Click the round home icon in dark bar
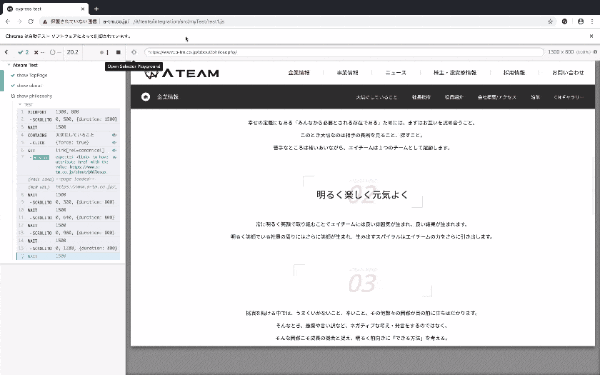This screenshot has height=375, width=600. pyautogui.click(x=145, y=97)
